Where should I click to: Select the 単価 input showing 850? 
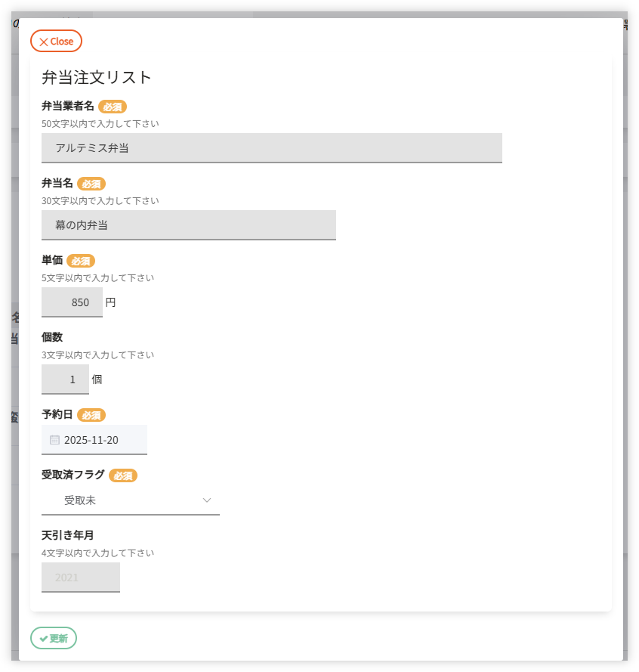tap(72, 302)
